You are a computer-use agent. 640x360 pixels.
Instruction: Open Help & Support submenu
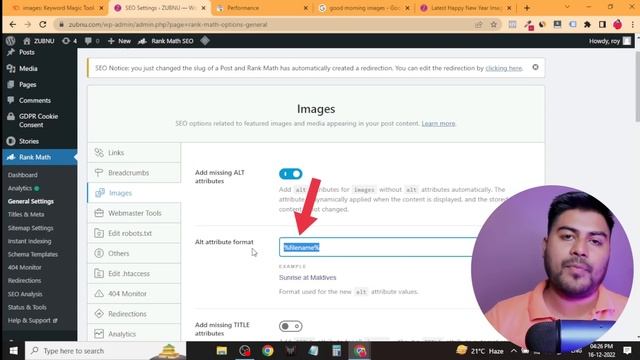pos(32,320)
